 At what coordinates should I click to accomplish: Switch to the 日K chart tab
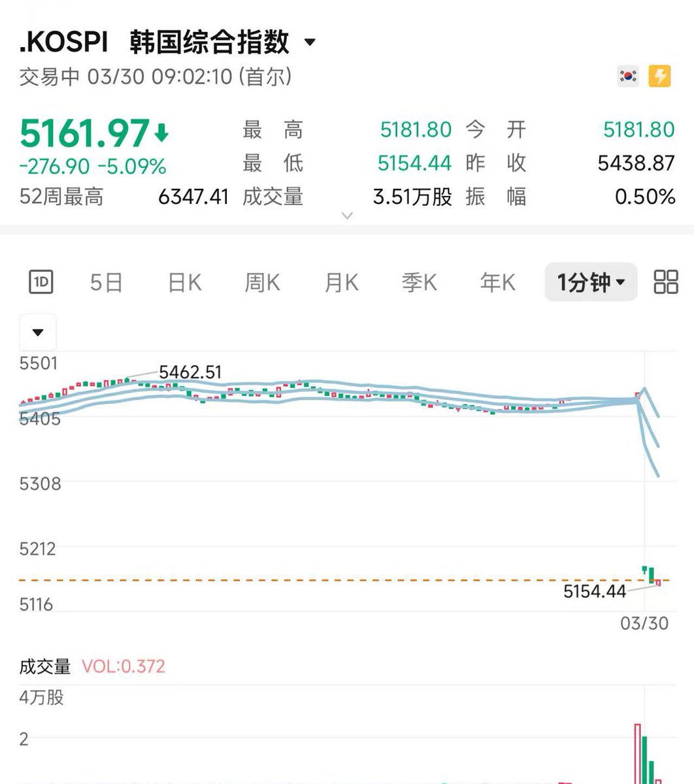pos(184,282)
